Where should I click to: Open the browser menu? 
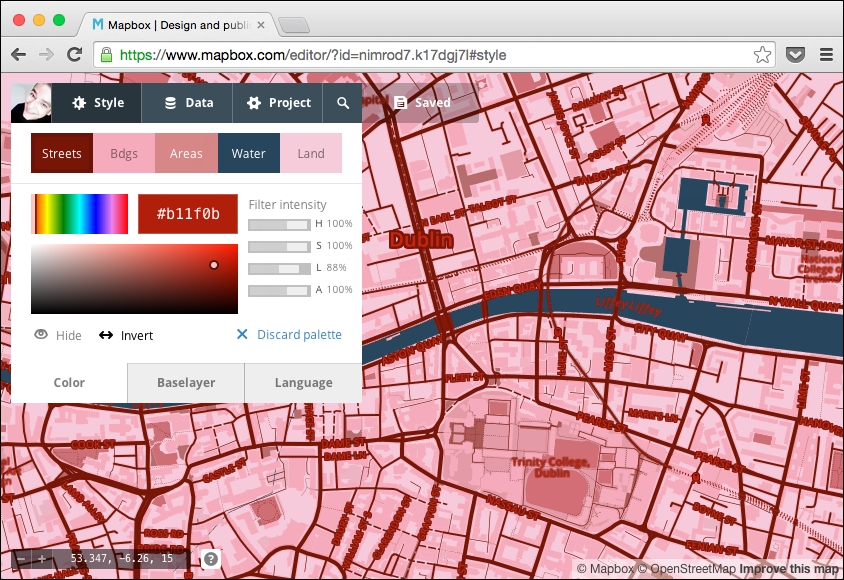coord(828,56)
